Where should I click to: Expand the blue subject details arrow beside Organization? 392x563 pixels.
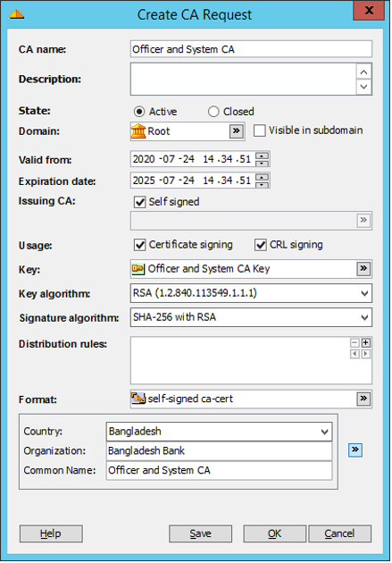click(x=355, y=450)
